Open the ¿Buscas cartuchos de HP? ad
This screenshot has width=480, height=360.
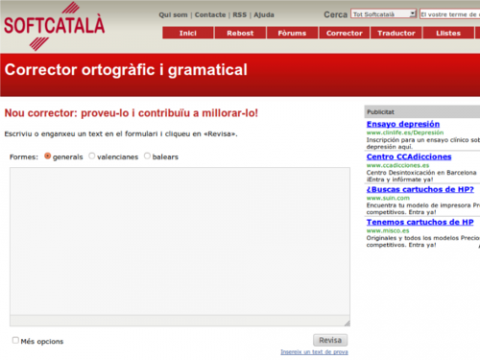420,189
